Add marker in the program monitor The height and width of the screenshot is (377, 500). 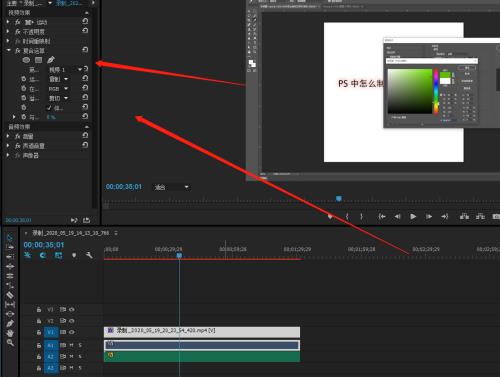(x=330, y=217)
